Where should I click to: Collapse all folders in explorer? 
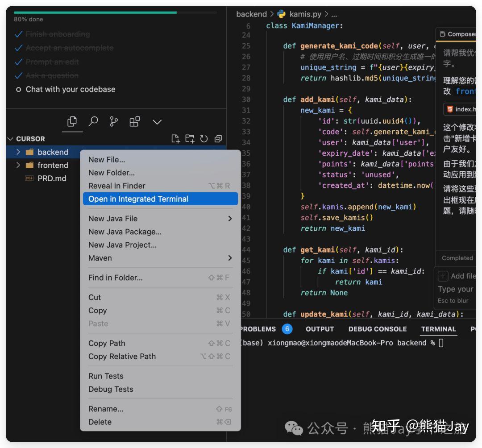(x=218, y=139)
